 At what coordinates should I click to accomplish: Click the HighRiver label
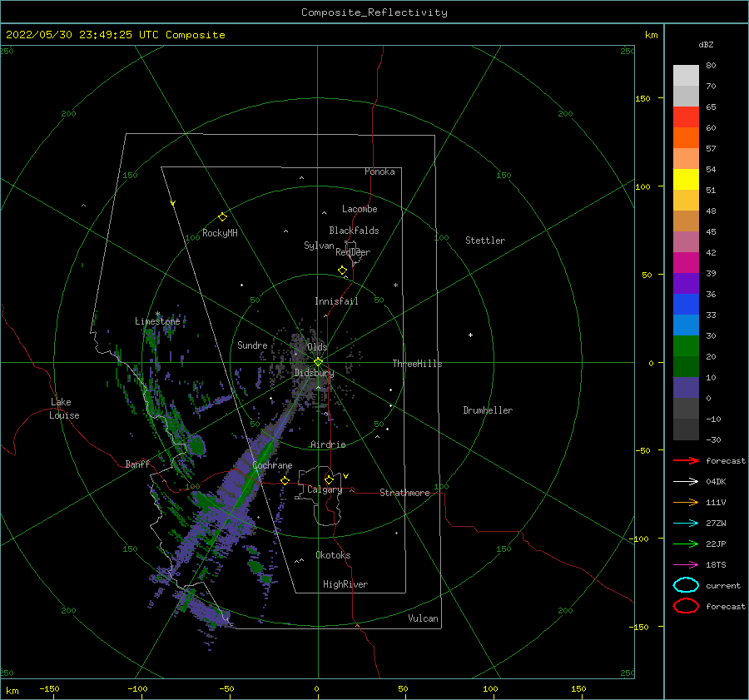(x=345, y=584)
